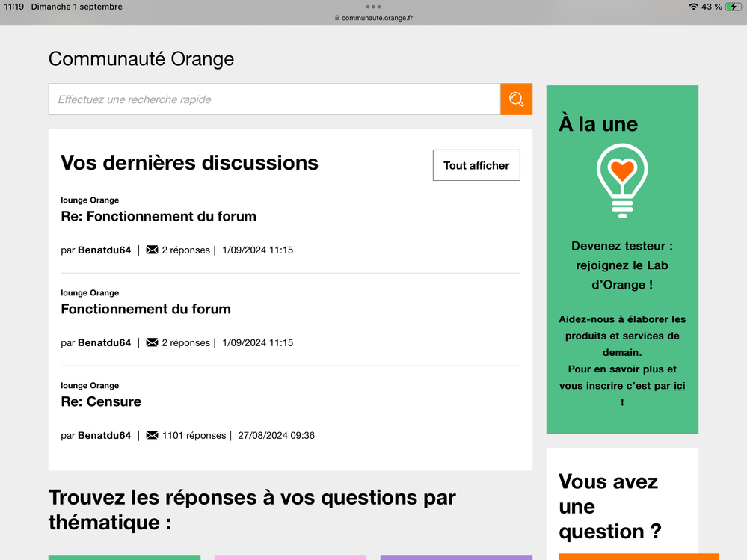Click the padlock icon beside the site address
Screen dimensions: 747x560
click(337, 18)
